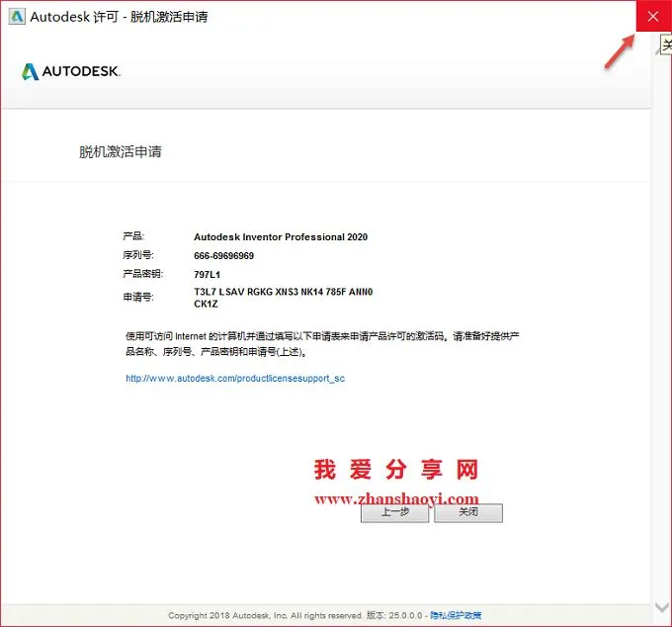Viewport: 672px width, 627px height.
Task: Select product key 797L1
Action: (207, 275)
